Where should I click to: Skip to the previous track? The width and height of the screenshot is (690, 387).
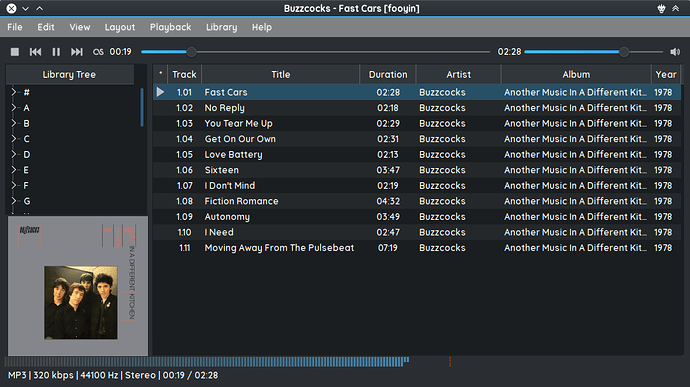click(35, 52)
